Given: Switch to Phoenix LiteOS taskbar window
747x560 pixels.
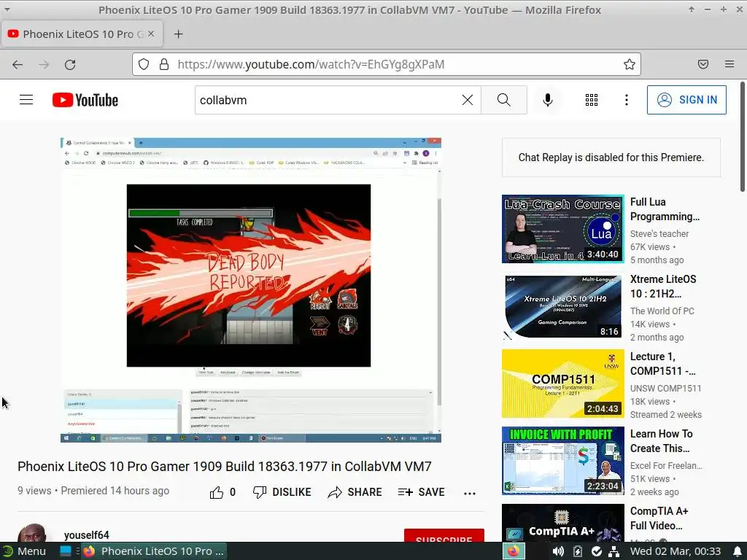Looking at the screenshot, I should click(x=154, y=551).
